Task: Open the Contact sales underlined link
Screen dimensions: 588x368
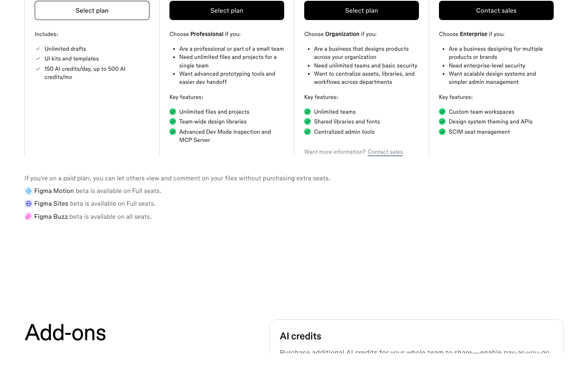Action: tap(385, 152)
